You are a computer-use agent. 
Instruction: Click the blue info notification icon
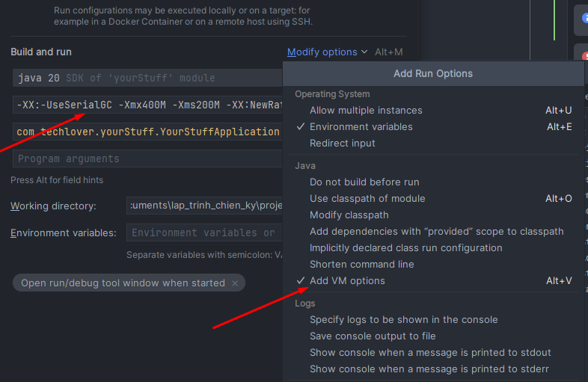point(582,19)
